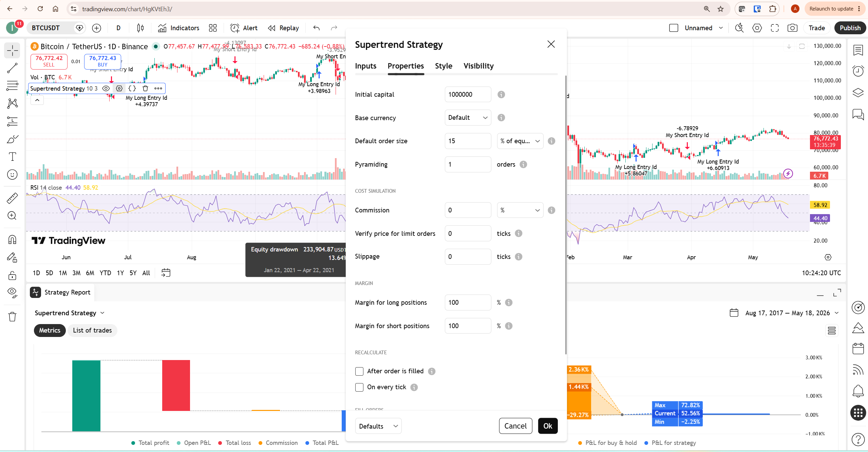The width and height of the screenshot is (868, 452).
Task: Toggle the layout Unnamed checkbox square
Action: pyautogui.click(x=674, y=28)
